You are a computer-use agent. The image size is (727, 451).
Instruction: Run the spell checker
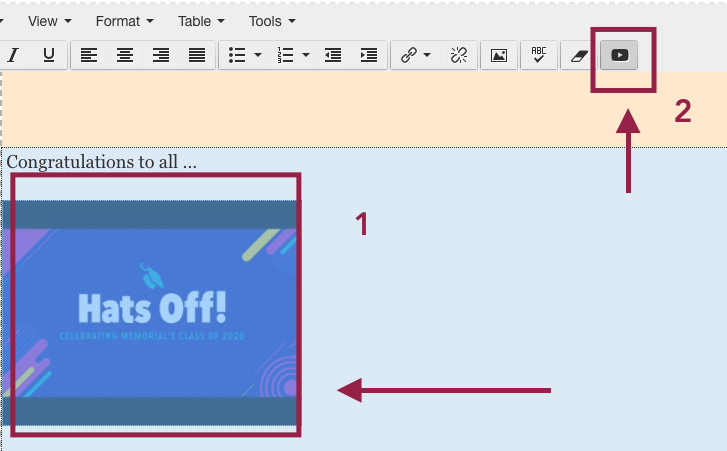point(539,55)
